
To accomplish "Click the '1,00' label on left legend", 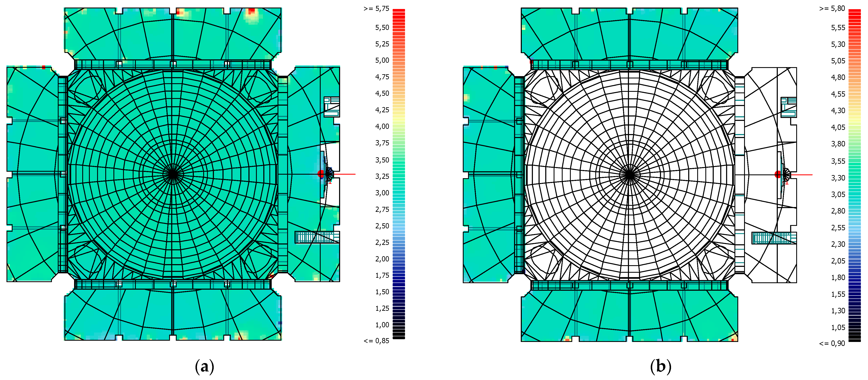I will click(382, 325).
